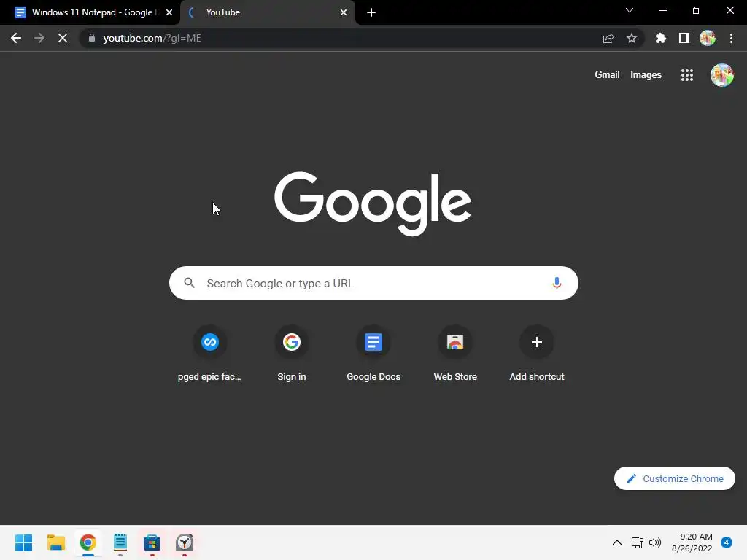
Task: Open the Sign in shortcut tile
Action: (292, 354)
